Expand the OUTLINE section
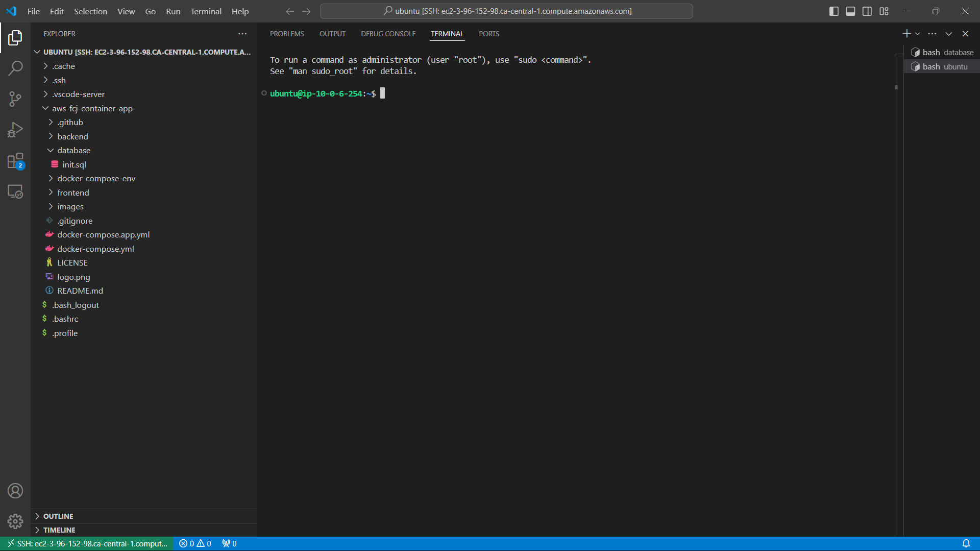This screenshot has width=980, height=551. (x=144, y=516)
